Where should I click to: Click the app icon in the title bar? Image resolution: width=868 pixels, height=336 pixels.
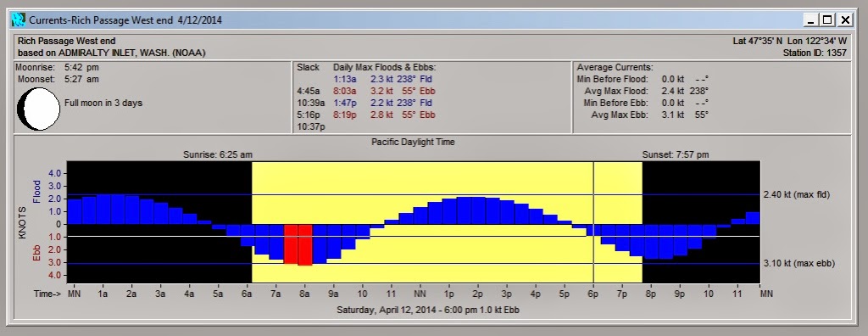coord(19,20)
